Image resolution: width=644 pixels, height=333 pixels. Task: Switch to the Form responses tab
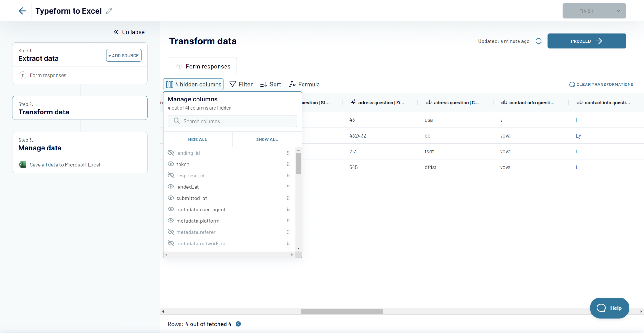[x=203, y=66]
